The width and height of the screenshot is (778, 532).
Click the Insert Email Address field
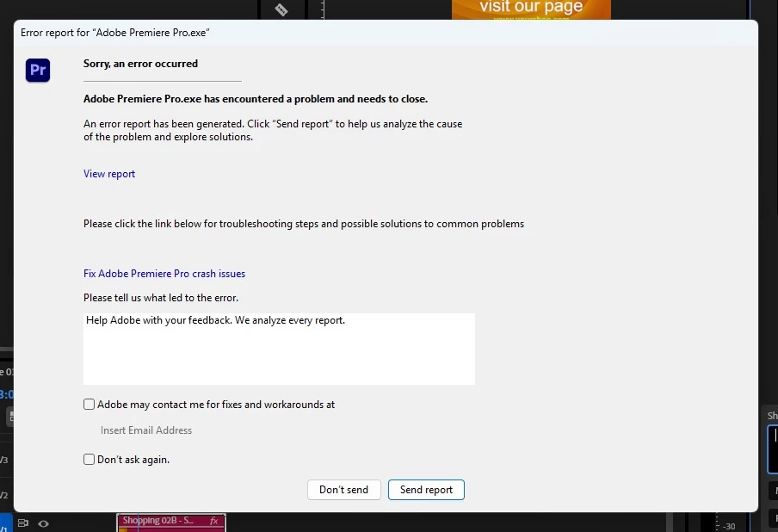click(x=146, y=430)
